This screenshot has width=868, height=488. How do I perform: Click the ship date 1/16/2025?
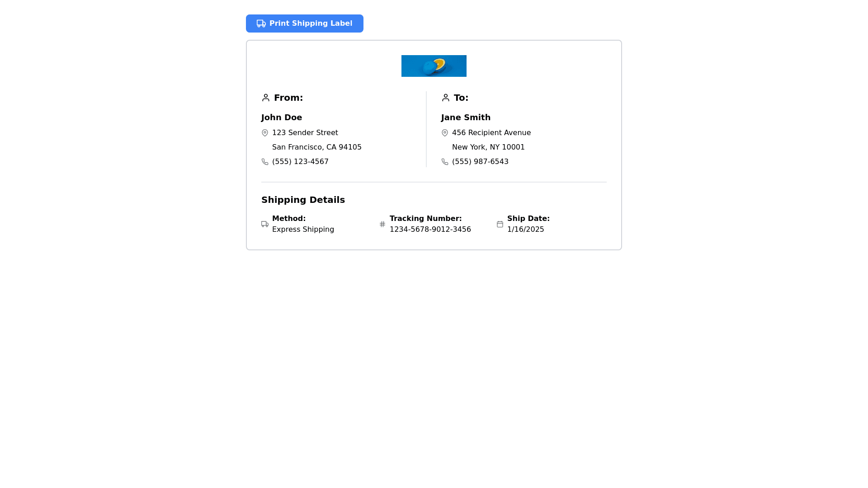tap(525, 230)
